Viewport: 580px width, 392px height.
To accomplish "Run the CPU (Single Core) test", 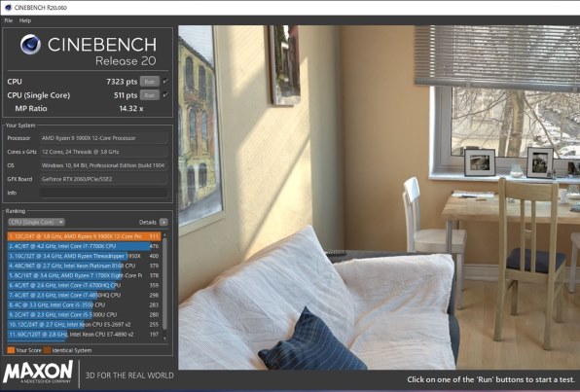I will (x=150, y=95).
